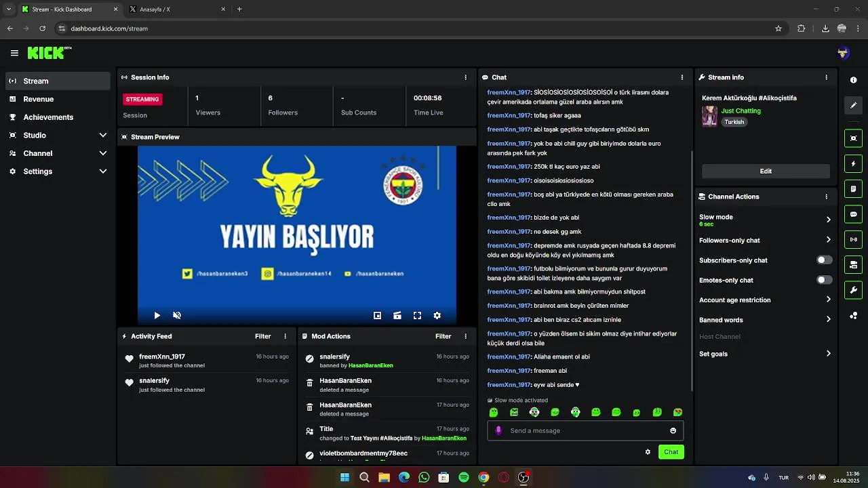Click the Edit button in Stream info
Image resolution: width=868 pixels, height=488 pixels.
tap(766, 171)
